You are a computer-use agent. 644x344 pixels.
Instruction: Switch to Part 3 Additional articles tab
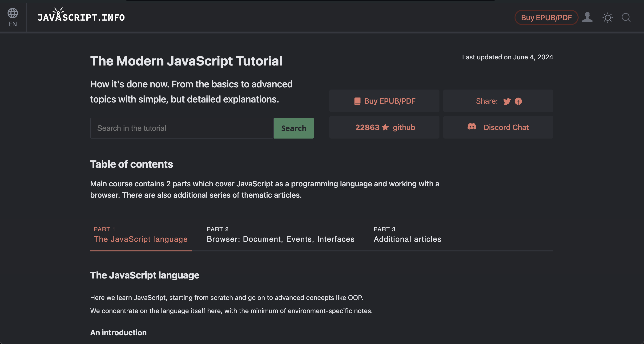pyautogui.click(x=407, y=239)
